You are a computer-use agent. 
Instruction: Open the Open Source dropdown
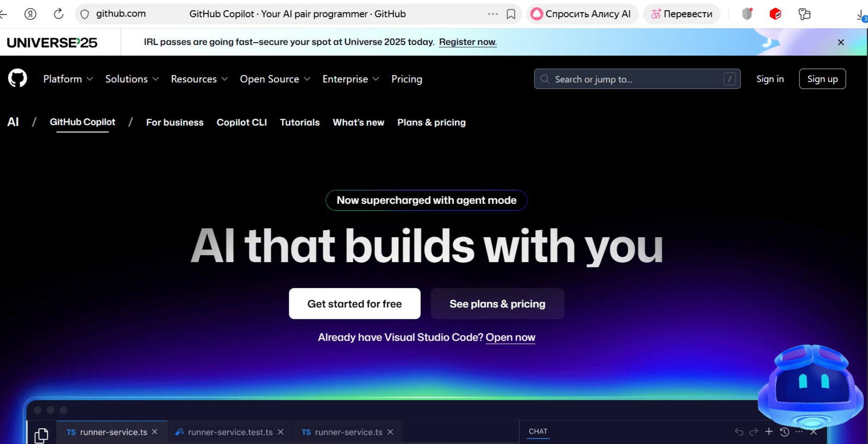pyautogui.click(x=275, y=79)
